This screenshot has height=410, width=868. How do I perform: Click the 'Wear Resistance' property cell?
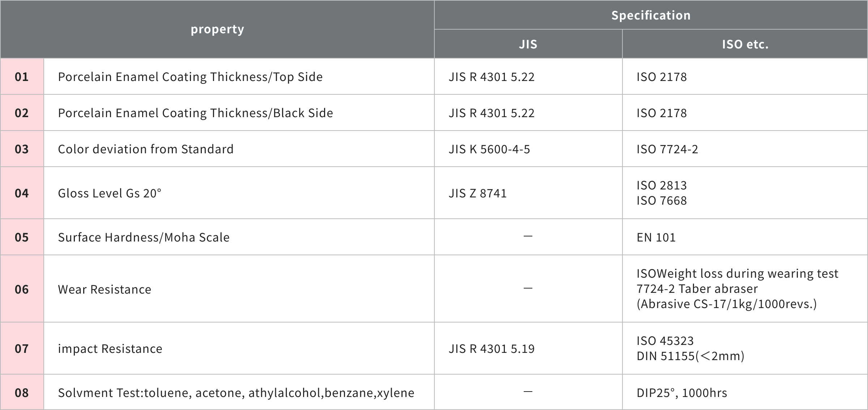pos(105,289)
